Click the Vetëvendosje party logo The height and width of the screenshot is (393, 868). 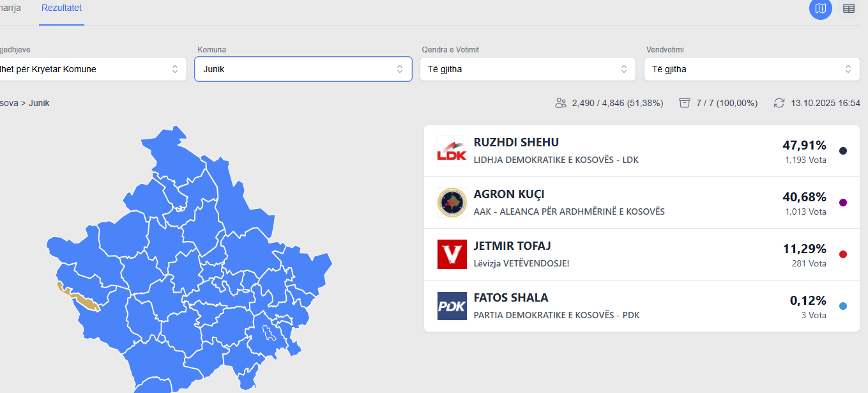point(452,254)
